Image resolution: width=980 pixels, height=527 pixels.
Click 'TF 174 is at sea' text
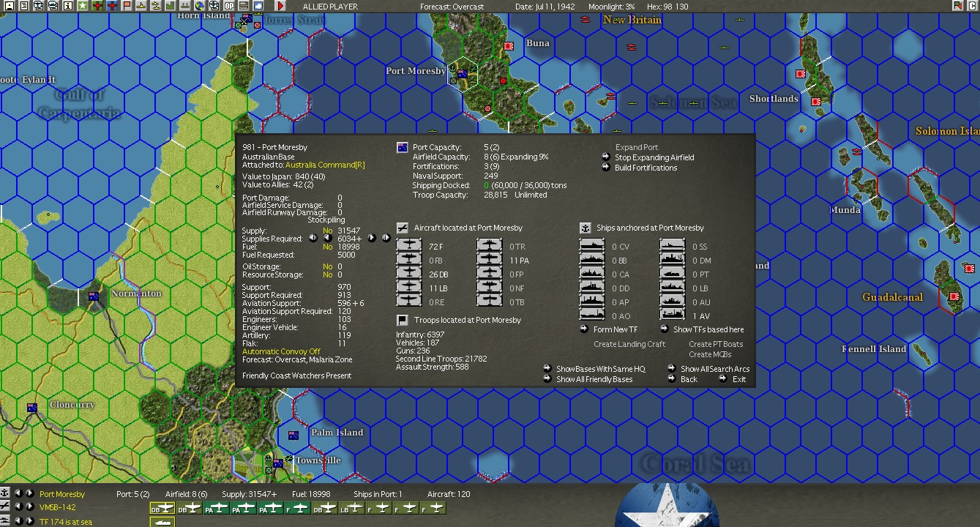click(x=66, y=522)
